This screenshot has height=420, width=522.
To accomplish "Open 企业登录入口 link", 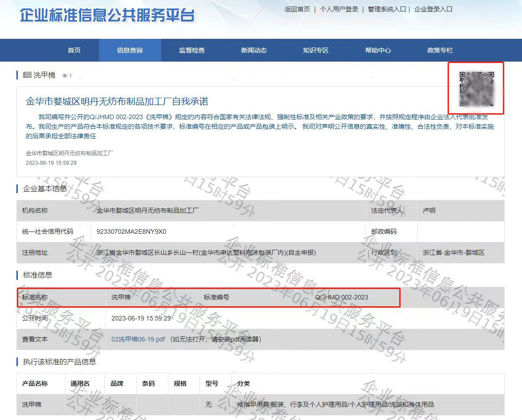I will (433, 9).
